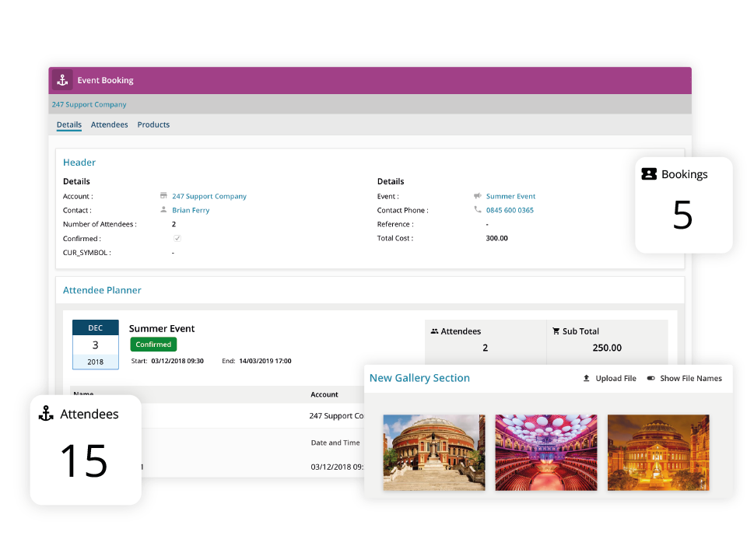Open the Royal Albert Hall exterior daytime photo

tap(434, 453)
